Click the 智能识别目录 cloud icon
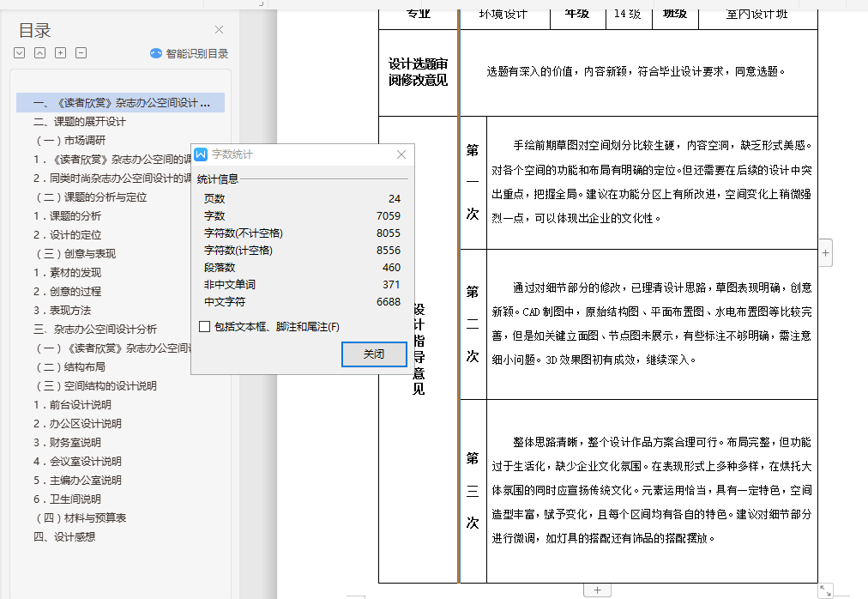 [156, 53]
